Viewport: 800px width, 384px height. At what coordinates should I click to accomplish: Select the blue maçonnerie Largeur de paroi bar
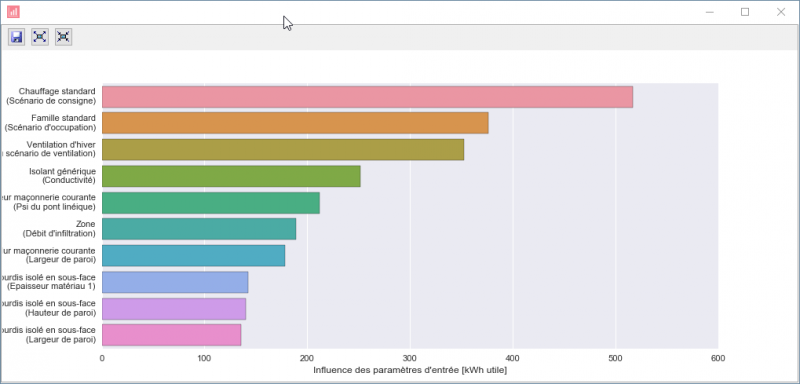point(193,255)
